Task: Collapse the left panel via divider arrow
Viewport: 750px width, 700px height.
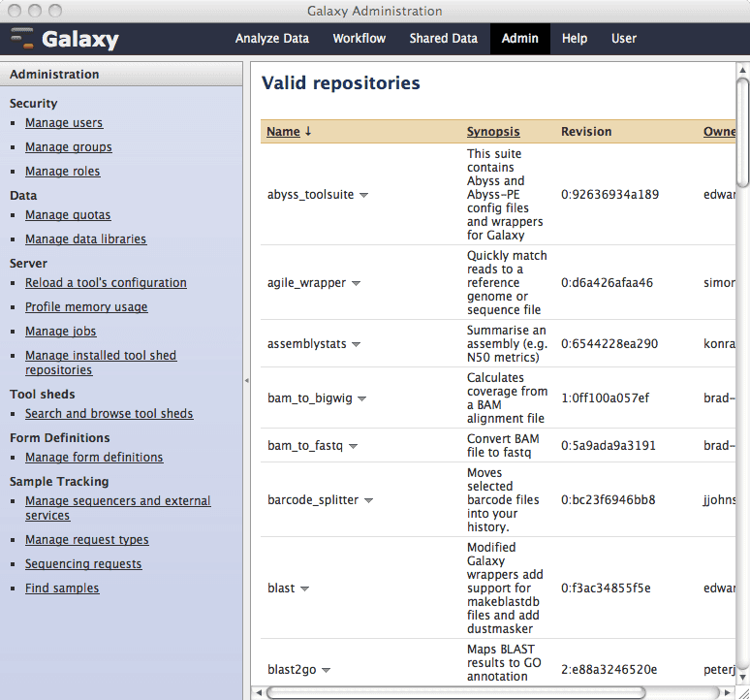Action: (246, 380)
